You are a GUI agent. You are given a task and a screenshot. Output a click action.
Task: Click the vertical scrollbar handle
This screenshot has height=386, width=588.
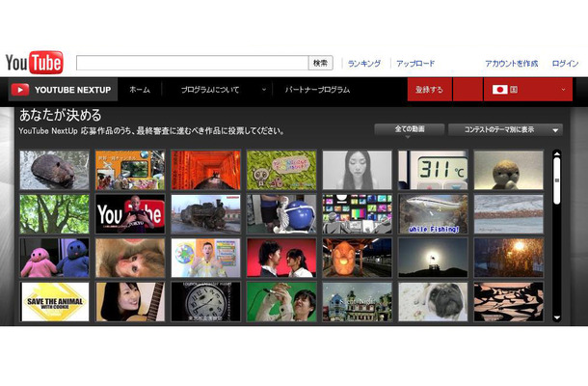(557, 181)
